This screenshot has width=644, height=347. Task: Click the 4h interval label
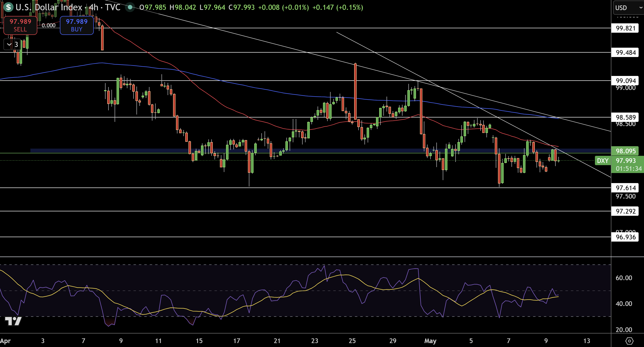click(x=94, y=7)
